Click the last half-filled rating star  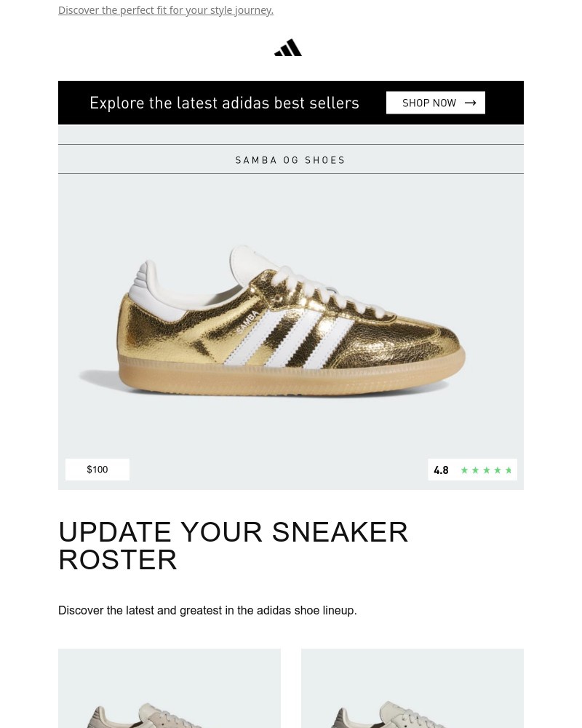coord(509,470)
